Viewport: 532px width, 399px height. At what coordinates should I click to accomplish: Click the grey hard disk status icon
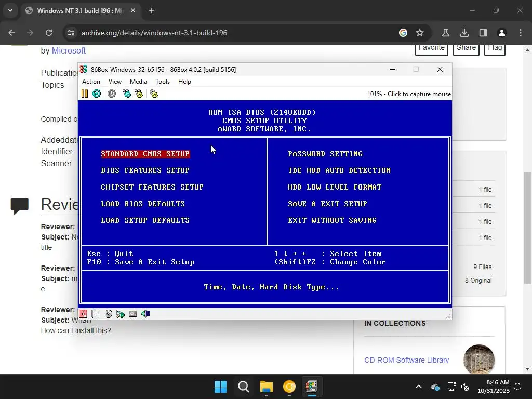pos(133,314)
